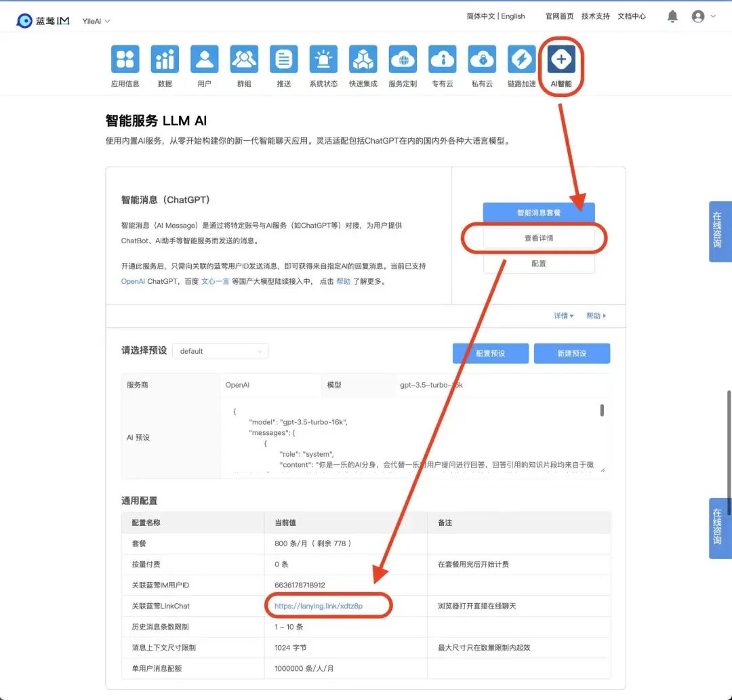Click the resize handle of preset textarea
This screenshot has width=732, height=700.
pos(603,470)
